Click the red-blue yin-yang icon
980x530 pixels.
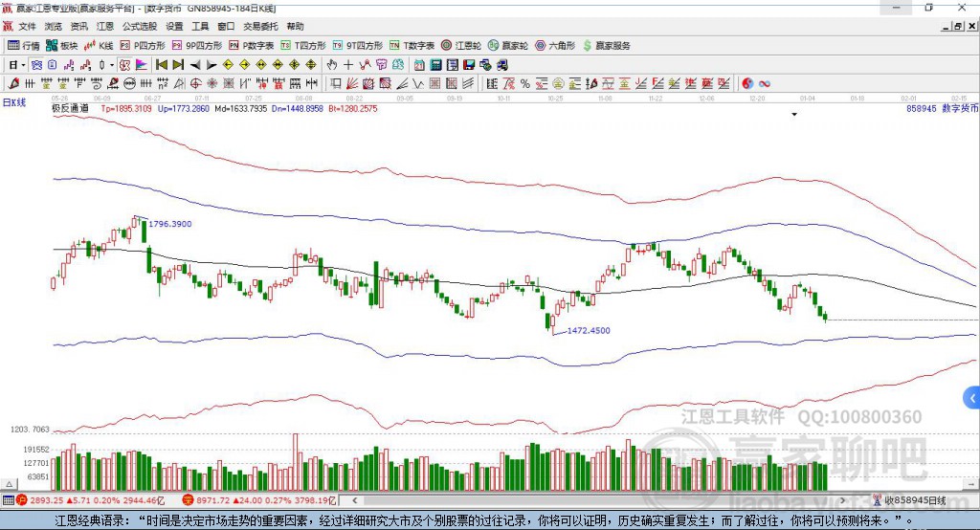tap(747, 84)
